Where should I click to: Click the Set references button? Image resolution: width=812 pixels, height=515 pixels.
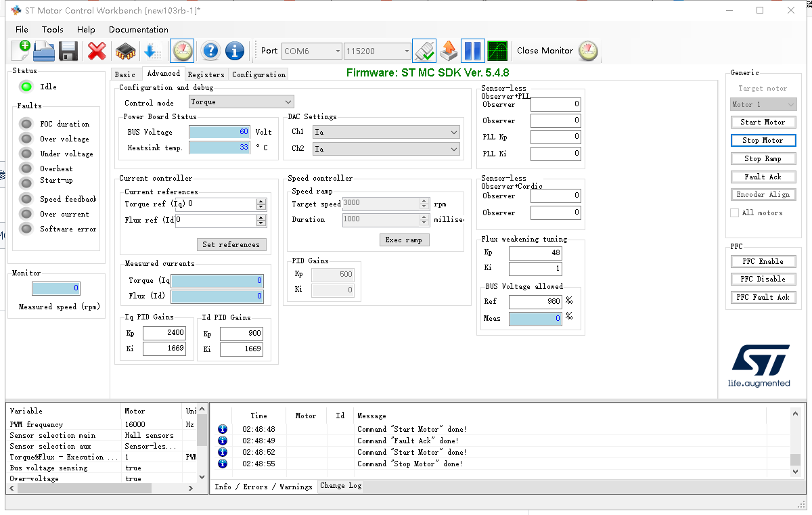click(x=231, y=244)
